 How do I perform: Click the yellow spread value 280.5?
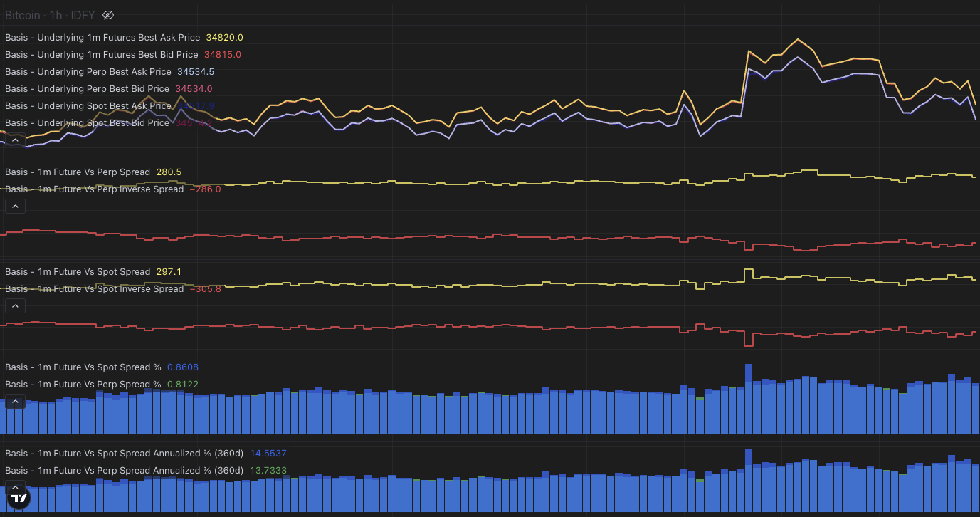coord(169,172)
